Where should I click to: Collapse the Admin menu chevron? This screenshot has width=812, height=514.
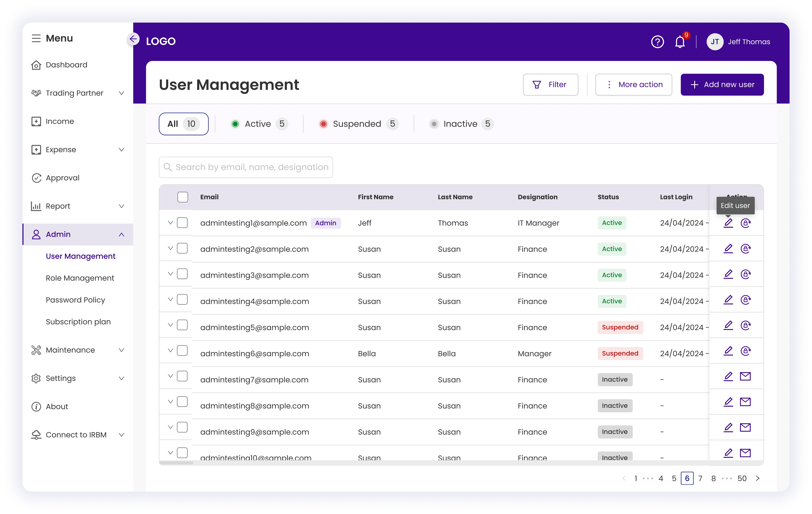(122, 235)
